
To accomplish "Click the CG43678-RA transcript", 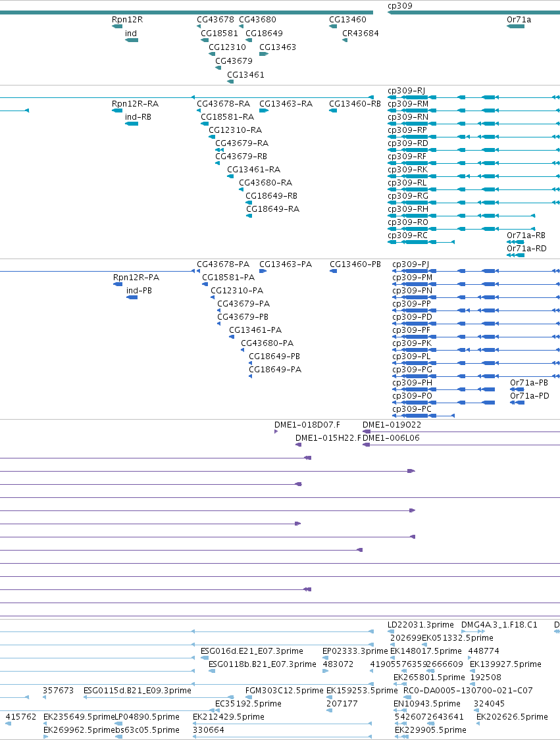I will pyautogui.click(x=223, y=103).
